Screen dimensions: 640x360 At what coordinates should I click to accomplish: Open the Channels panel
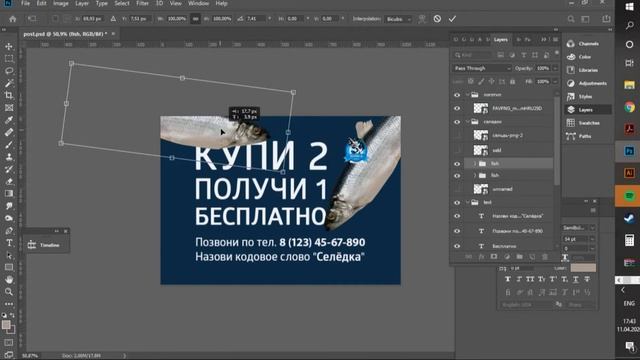588,44
